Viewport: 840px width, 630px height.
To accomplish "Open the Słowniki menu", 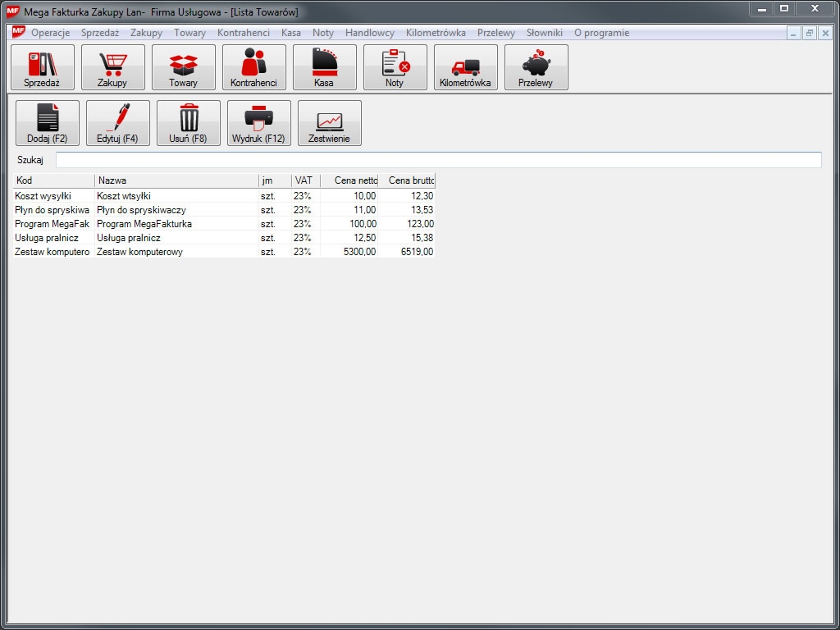I will pos(544,33).
